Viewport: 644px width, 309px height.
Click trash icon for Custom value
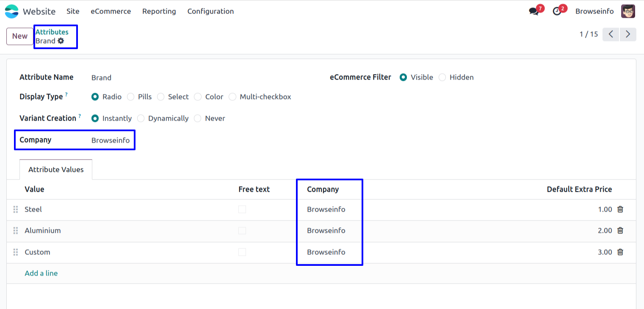tap(620, 252)
